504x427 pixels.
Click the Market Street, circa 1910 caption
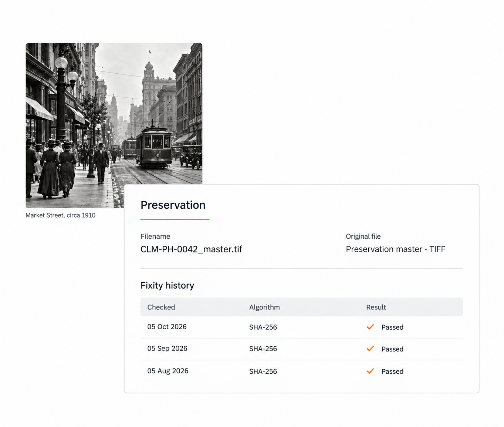[60, 215]
